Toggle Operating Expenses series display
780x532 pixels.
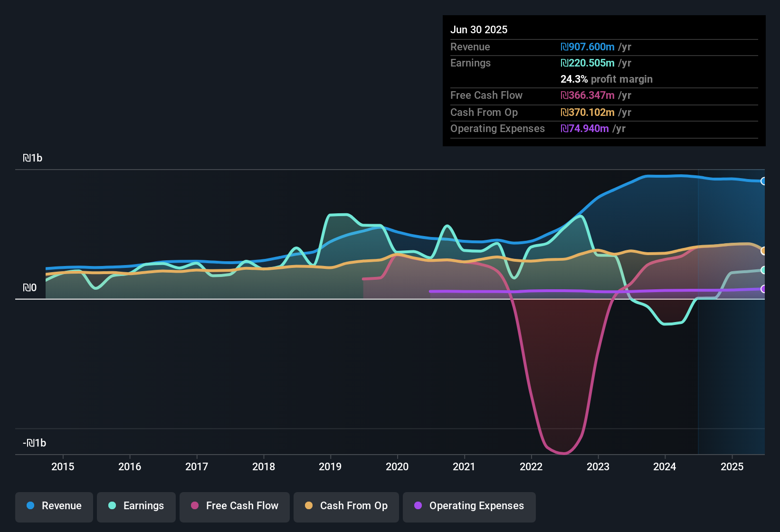(x=469, y=506)
